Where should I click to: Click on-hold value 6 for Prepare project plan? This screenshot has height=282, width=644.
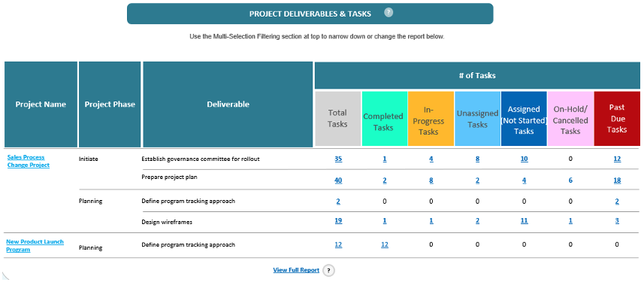[570, 180]
